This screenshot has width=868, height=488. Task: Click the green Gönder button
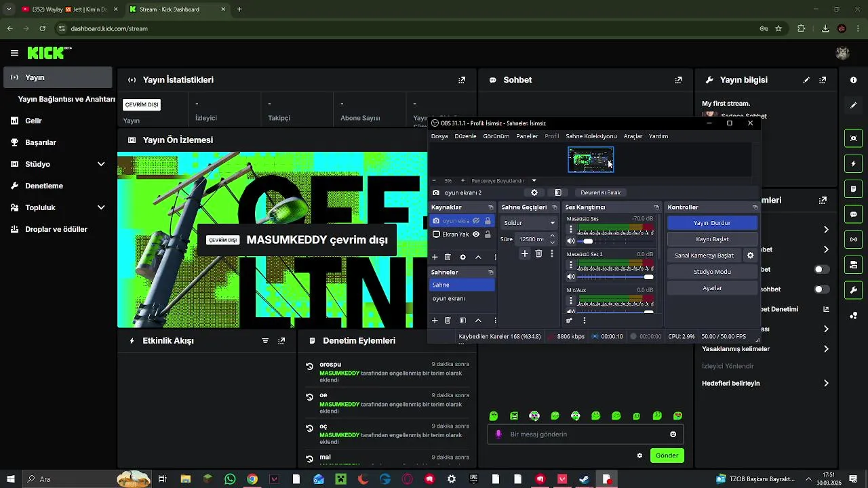click(x=667, y=455)
